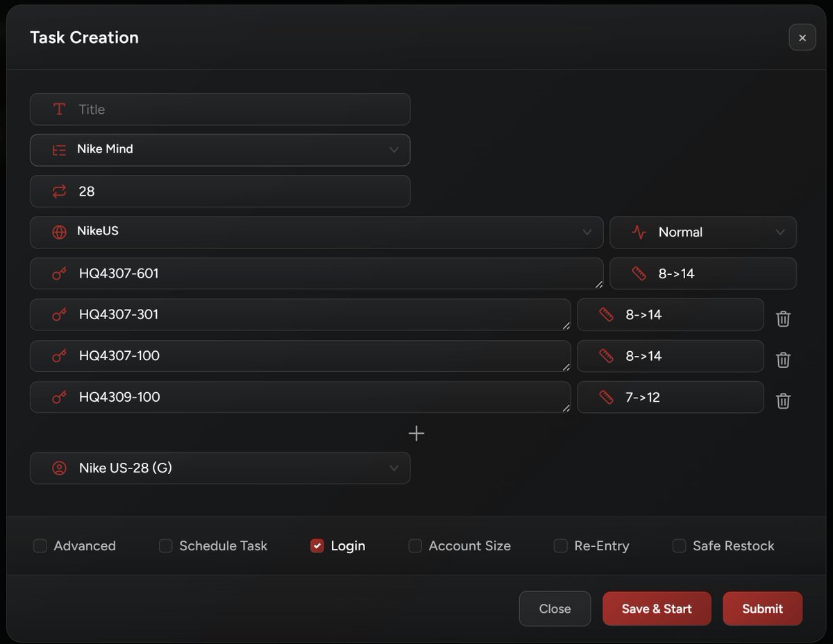Click key icon next to HQ4307-601
The width and height of the screenshot is (833, 644).
(60, 273)
